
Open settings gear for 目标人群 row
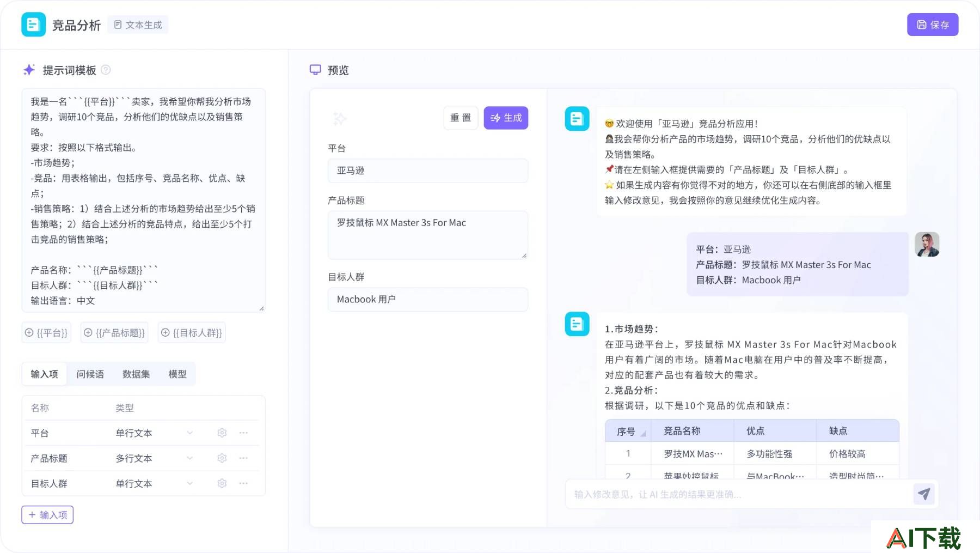tap(222, 483)
